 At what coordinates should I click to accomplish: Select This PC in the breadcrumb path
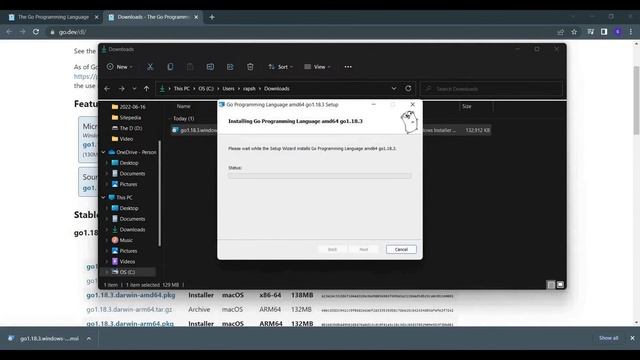182,89
